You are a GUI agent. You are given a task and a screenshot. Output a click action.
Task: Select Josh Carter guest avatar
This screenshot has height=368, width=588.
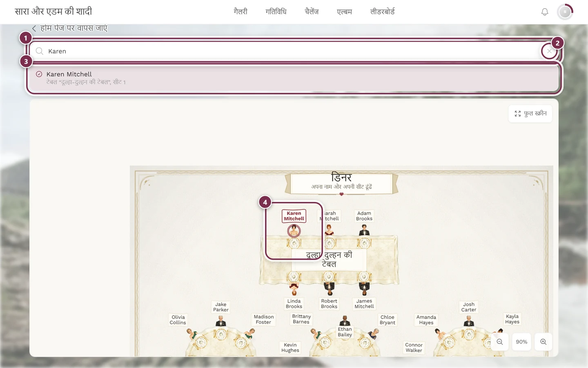469,322
